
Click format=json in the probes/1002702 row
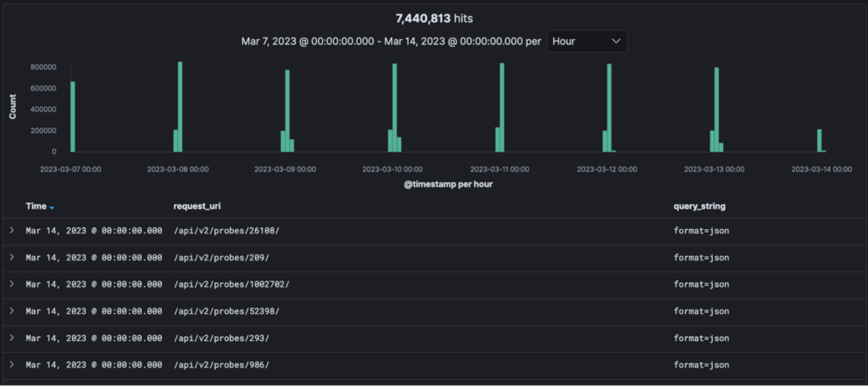point(701,284)
